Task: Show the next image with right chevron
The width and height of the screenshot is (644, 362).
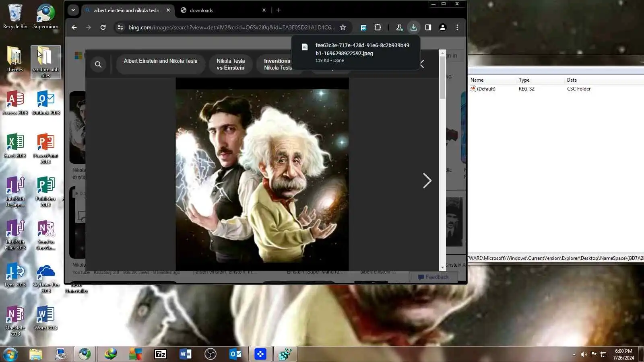Action: [427, 181]
